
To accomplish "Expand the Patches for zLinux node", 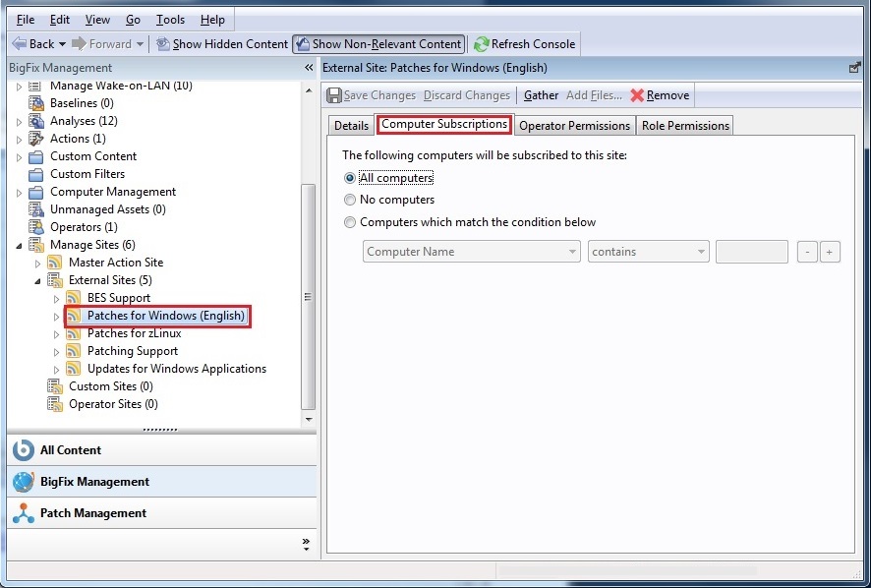I will click(56, 334).
